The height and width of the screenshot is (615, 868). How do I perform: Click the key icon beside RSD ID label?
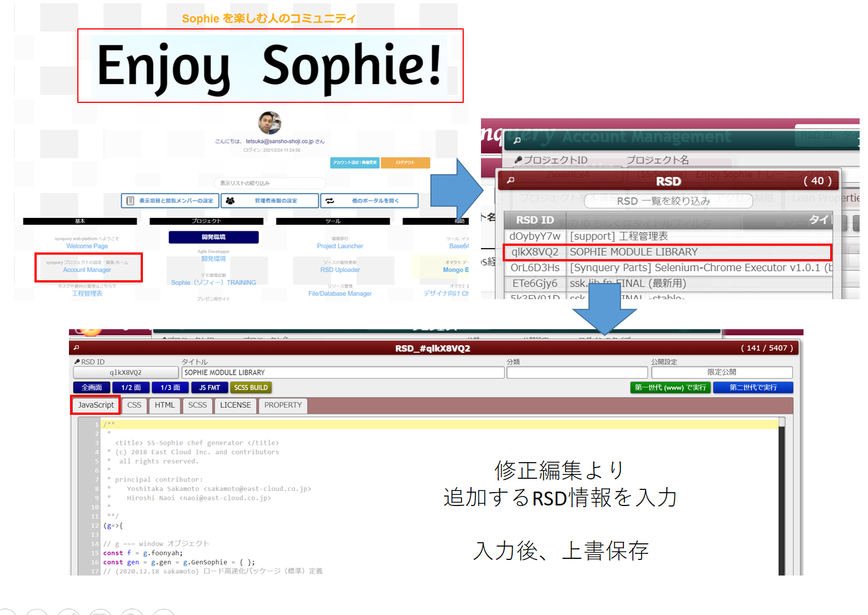coord(77,362)
